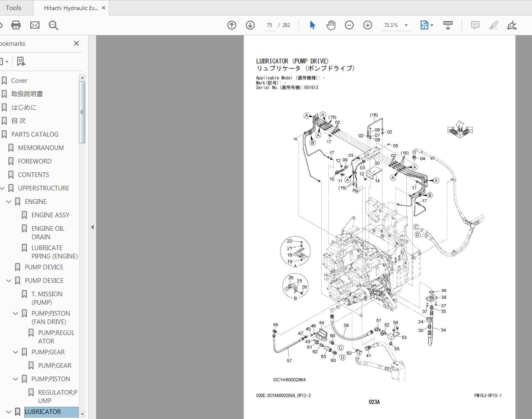Collapse the ENGINE bookmark tree
The height and width of the screenshot is (419, 532).
pyautogui.click(x=9, y=202)
